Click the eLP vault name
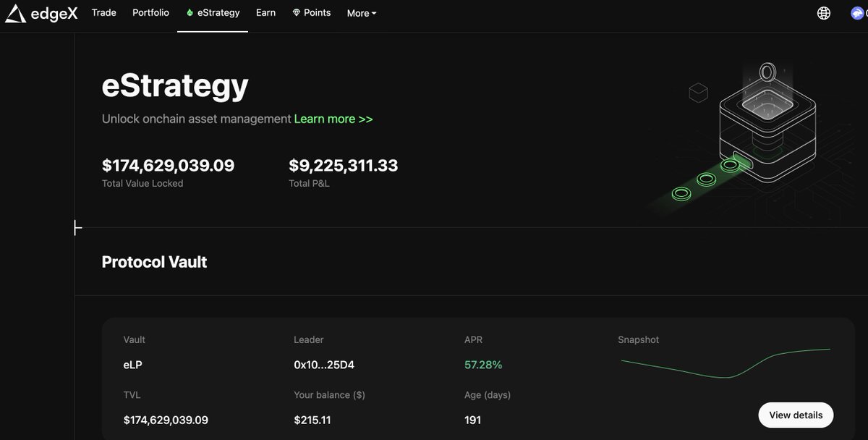868x440 pixels. (132, 364)
